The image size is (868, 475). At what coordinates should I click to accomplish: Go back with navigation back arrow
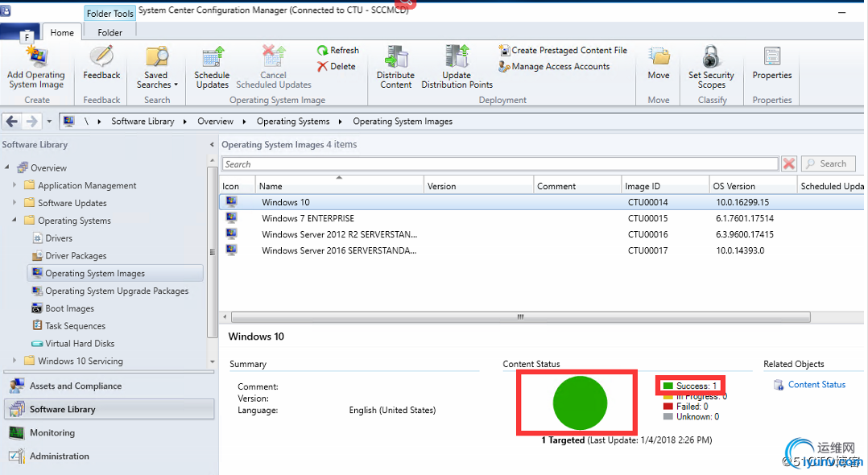coord(12,122)
